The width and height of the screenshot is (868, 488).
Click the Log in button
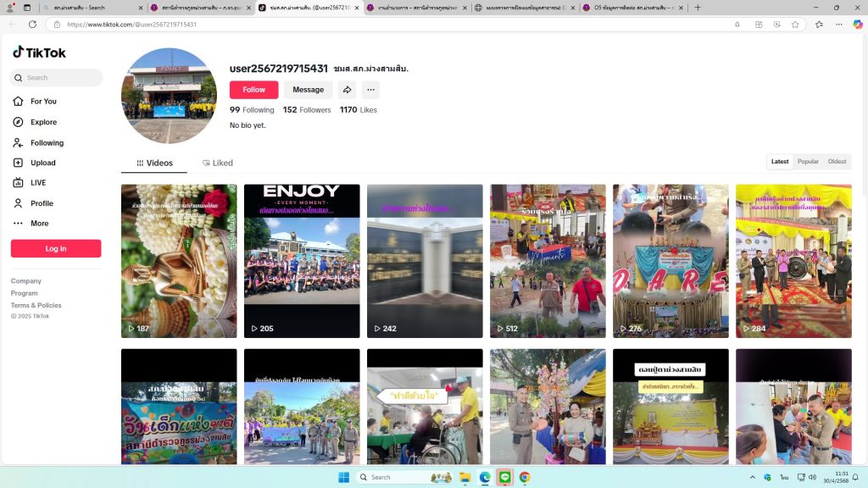click(x=56, y=248)
